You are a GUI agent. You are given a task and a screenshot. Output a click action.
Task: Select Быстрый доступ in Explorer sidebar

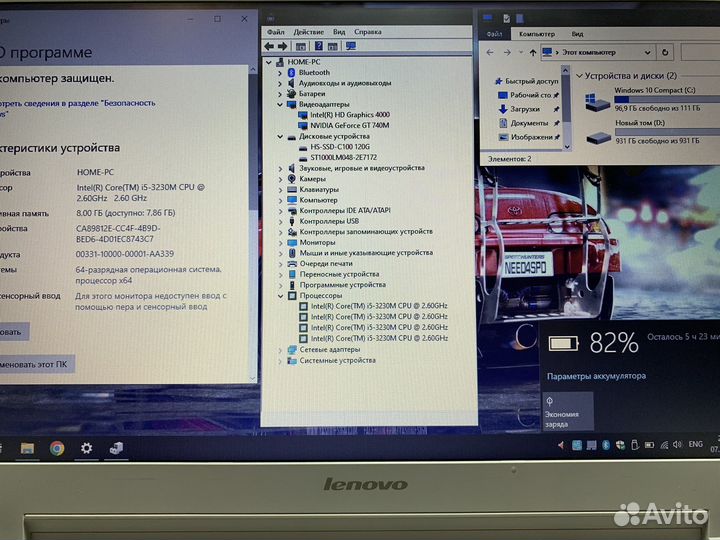[526, 81]
